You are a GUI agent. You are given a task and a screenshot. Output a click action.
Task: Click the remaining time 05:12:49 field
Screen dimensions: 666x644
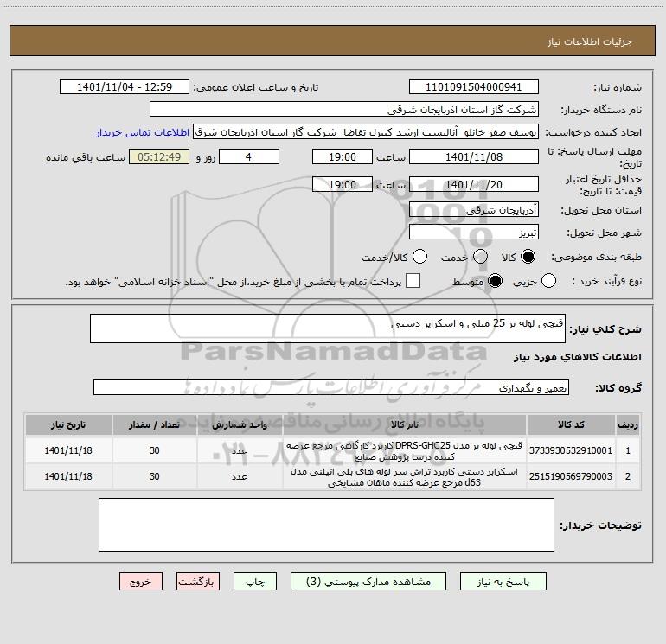coord(159,156)
